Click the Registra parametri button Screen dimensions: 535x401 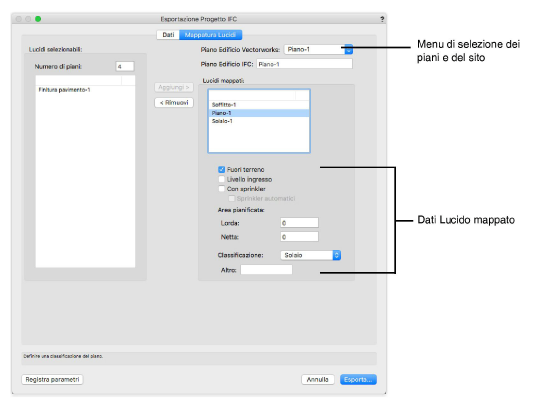52,379
